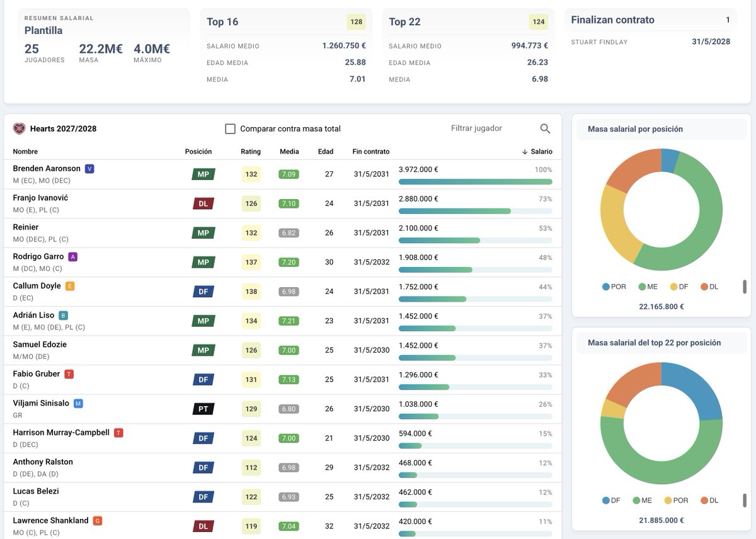Click the scrollbar beside salary by position chart
The height and width of the screenshot is (539, 756).
tap(745, 287)
